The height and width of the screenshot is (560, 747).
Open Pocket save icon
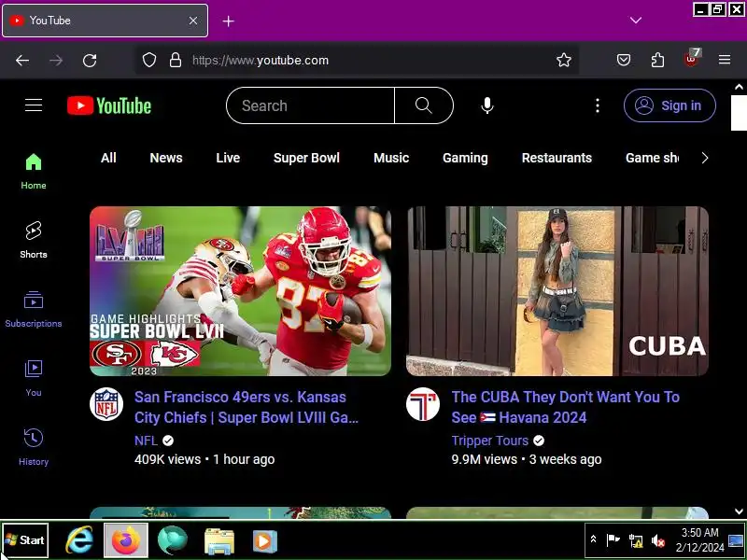tap(624, 60)
